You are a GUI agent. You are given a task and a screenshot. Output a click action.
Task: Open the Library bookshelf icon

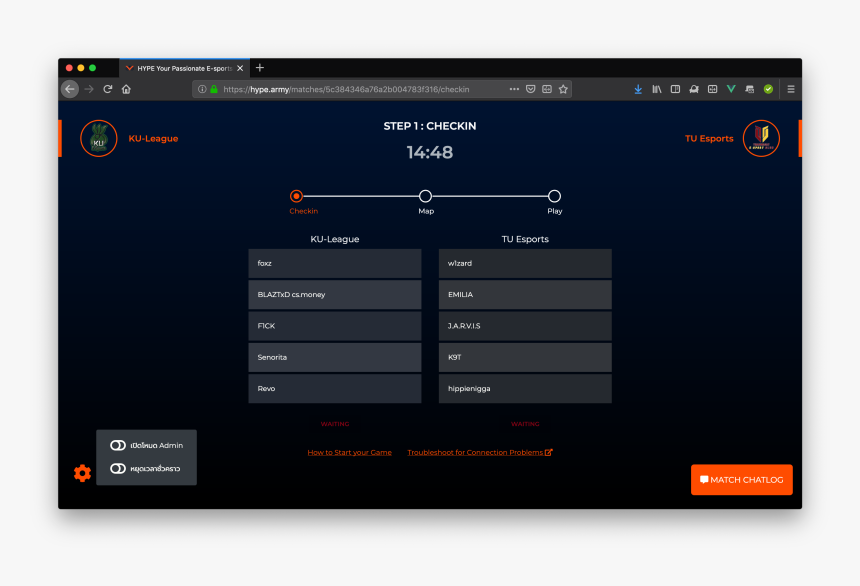coord(657,89)
